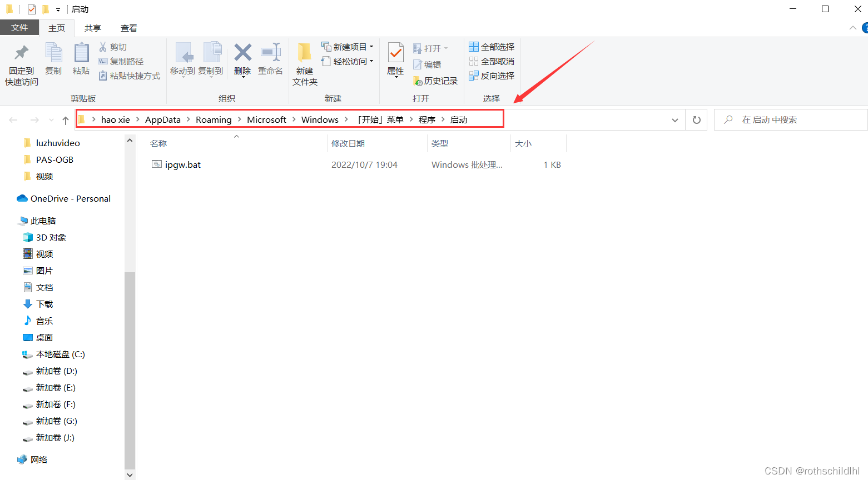Expand the chevron after Windows in path

coord(347,119)
